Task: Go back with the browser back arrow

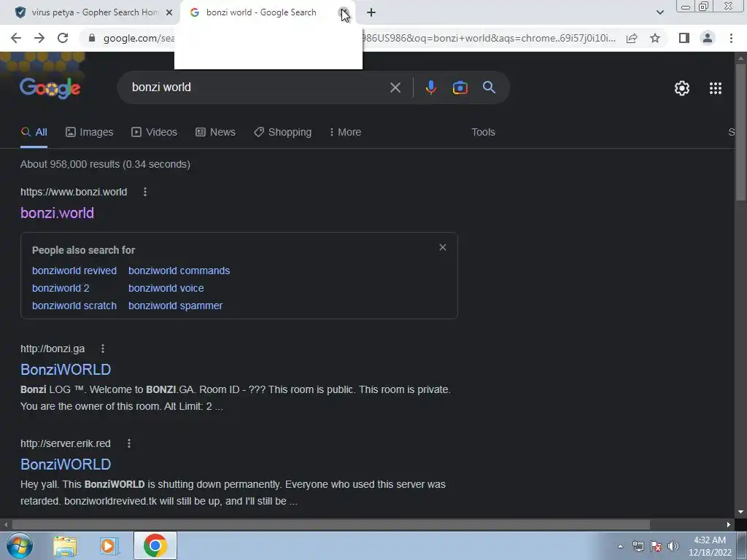Action: (16, 38)
